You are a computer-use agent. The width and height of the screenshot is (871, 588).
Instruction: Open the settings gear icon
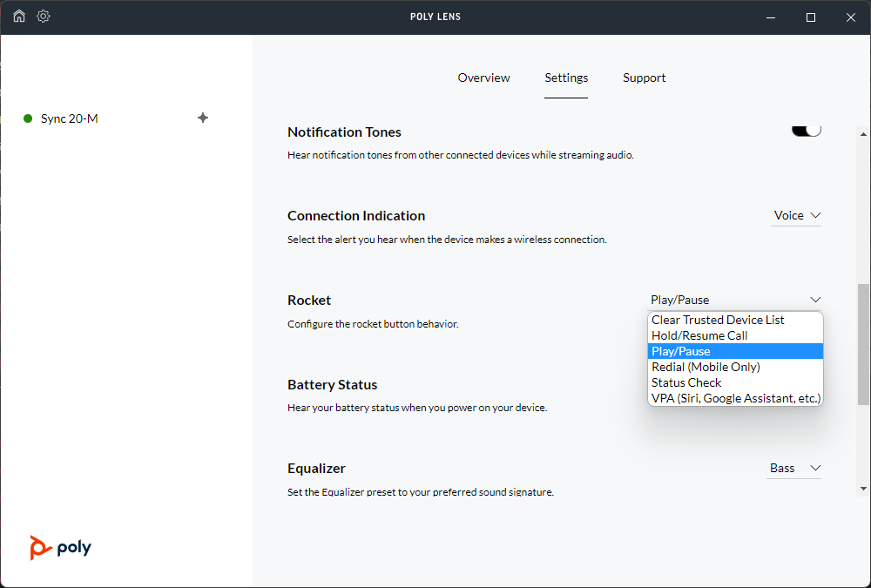pyautogui.click(x=44, y=17)
